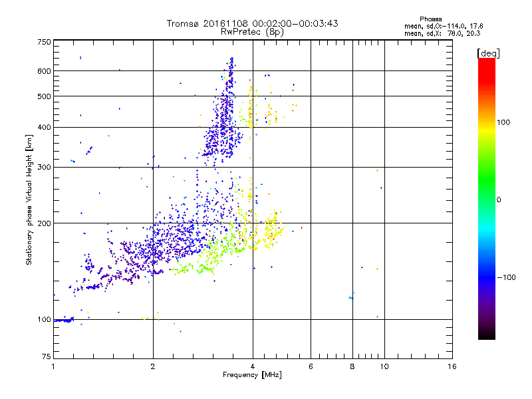Image resolution: width=532 pixels, height=399 pixels.
Task: Click the x-axis tick label '6'
Action: coord(311,366)
